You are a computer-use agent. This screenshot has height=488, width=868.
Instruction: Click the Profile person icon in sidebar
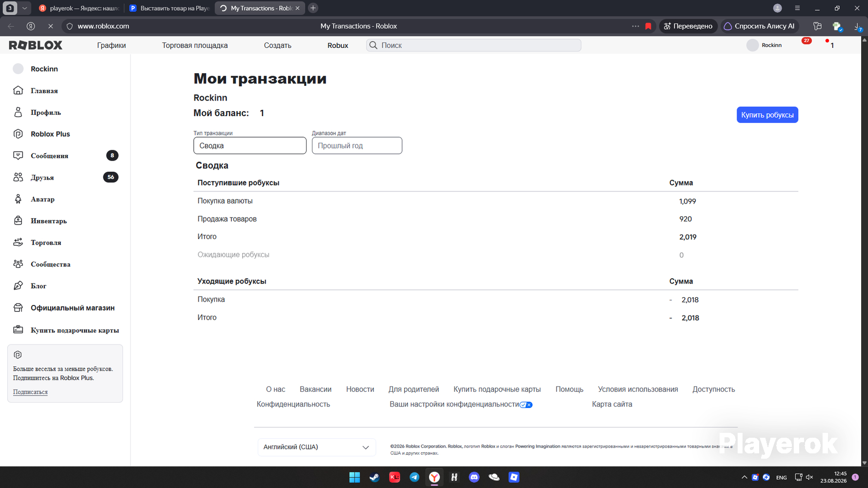click(x=18, y=112)
